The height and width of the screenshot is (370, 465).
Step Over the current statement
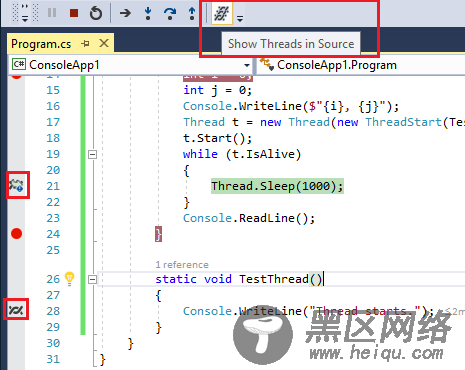[x=170, y=13]
